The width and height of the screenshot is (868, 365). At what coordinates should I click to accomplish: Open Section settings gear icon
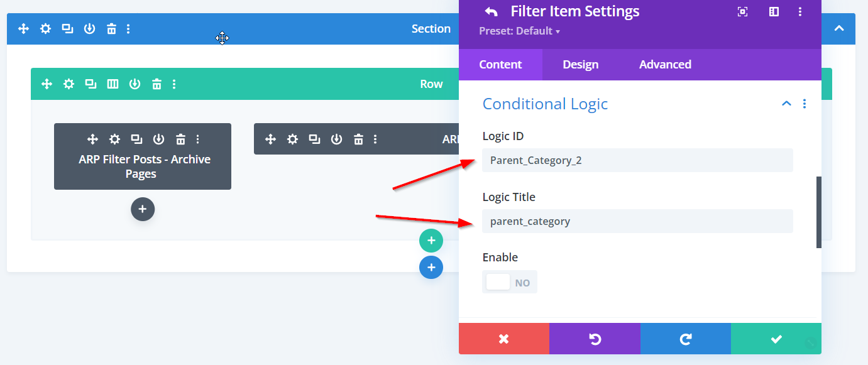(45, 29)
